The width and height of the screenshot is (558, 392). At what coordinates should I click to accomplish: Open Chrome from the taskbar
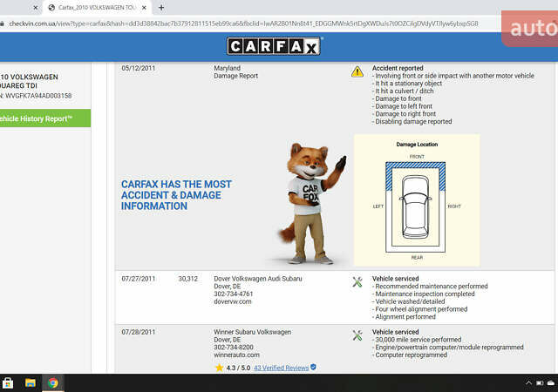53,382
